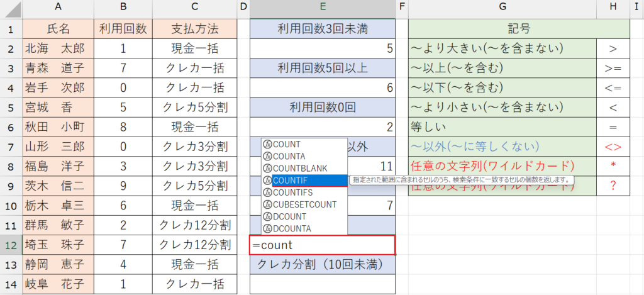Click the fx icon beside COUNT
644x295 pixels.
pyautogui.click(x=268, y=144)
